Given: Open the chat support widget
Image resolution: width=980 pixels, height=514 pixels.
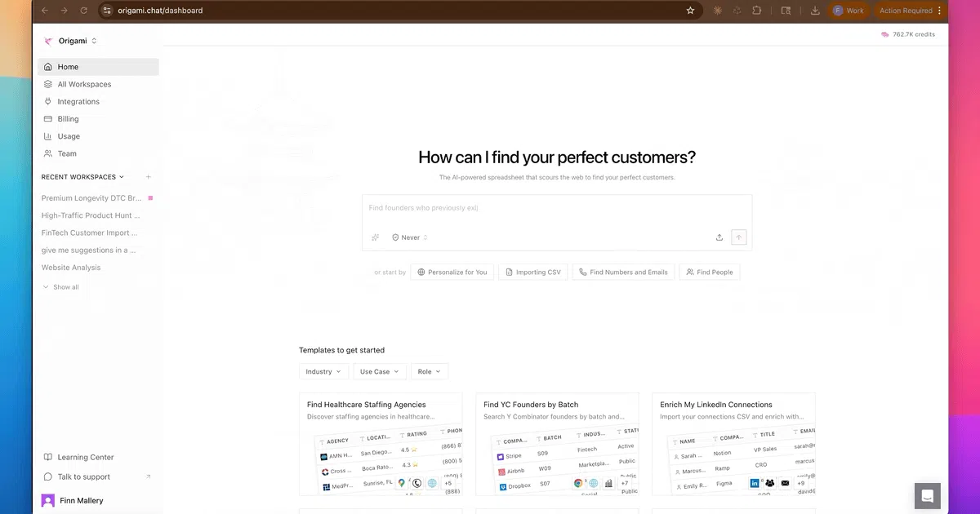Looking at the screenshot, I should [927, 496].
